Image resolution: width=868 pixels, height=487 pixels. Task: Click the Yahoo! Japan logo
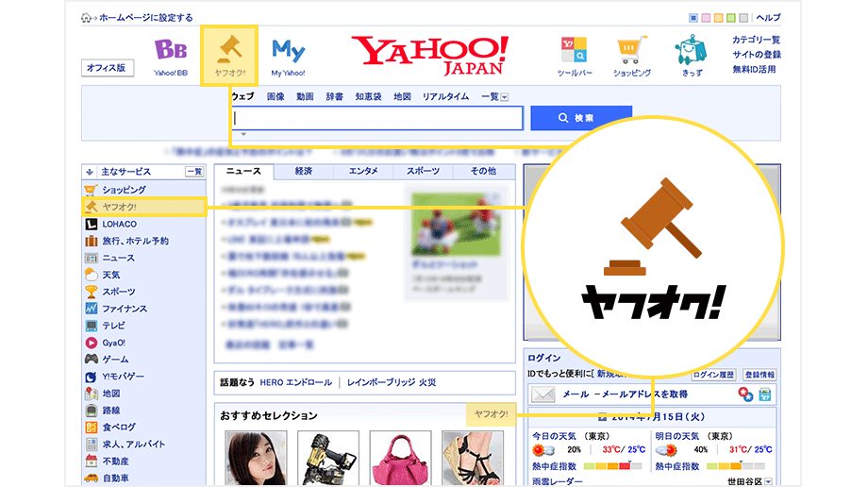(x=429, y=55)
